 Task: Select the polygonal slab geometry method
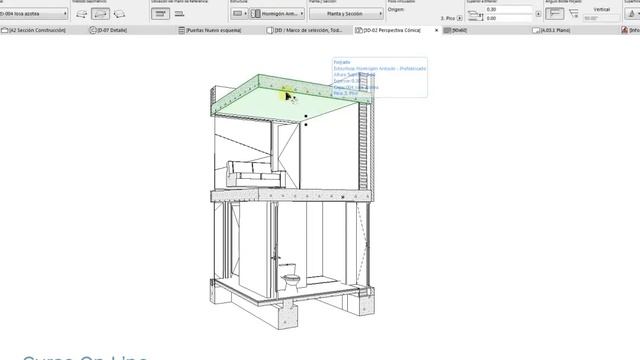(81, 14)
